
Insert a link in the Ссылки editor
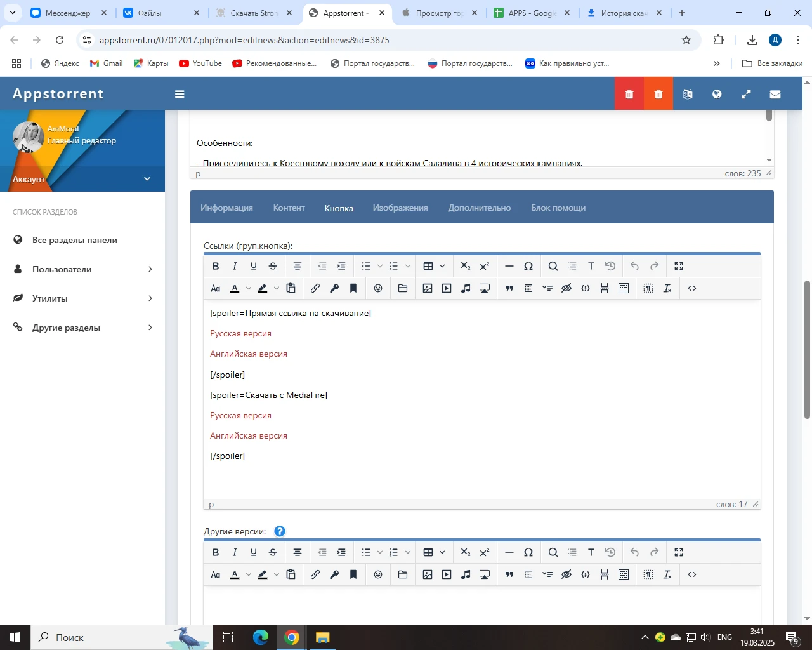315,288
